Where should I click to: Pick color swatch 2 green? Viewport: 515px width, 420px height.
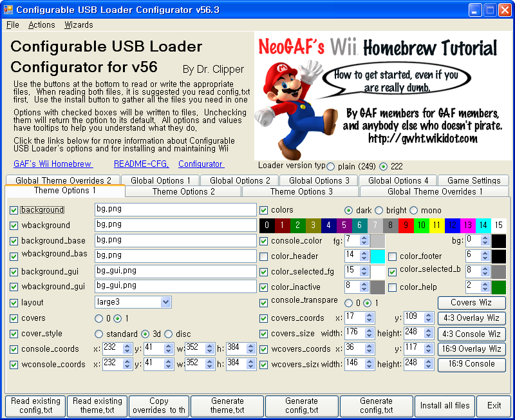pos(297,225)
